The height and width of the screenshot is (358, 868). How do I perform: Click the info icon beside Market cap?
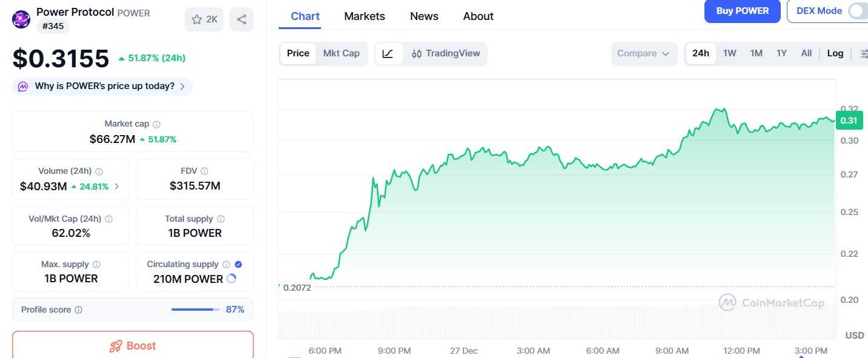tap(156, 123)
